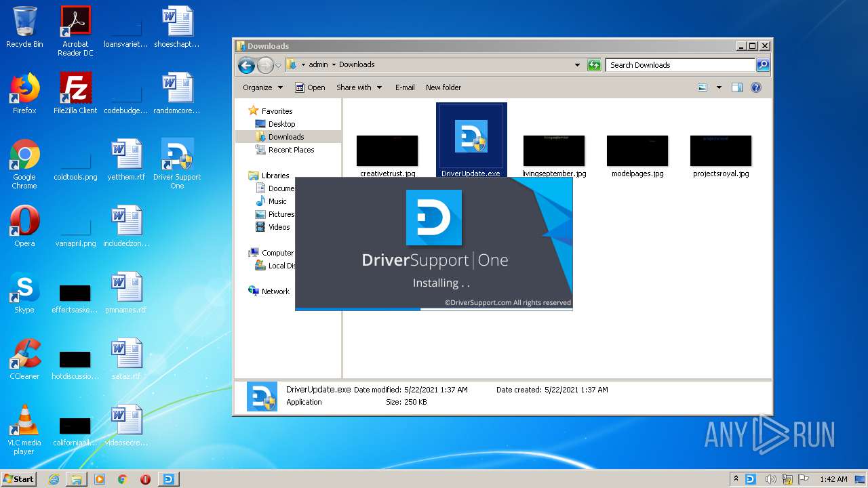
Task: Refresh the Downloads folder view
Action: tap(595, 65)
